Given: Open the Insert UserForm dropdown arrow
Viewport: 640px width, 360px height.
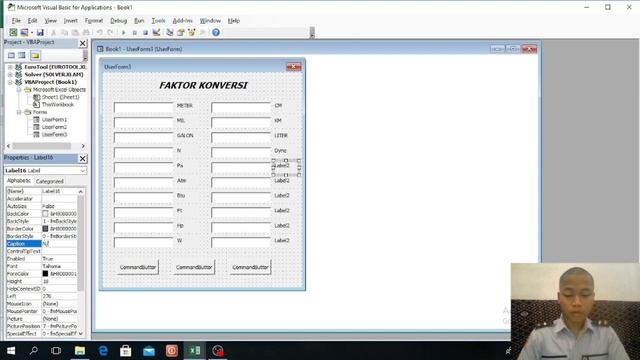Looking at the screenshot, I should 31,32.
